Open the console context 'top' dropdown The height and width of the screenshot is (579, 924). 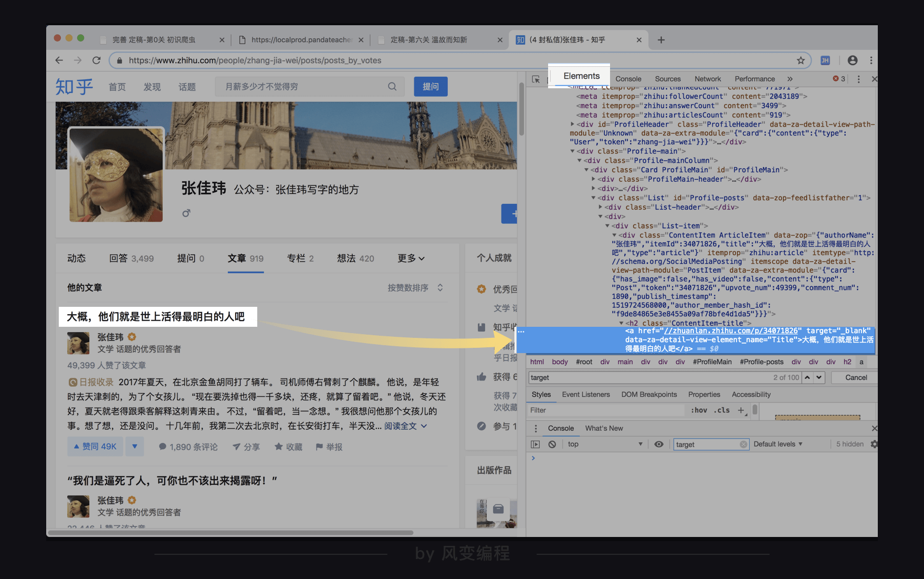pos(605,444)
